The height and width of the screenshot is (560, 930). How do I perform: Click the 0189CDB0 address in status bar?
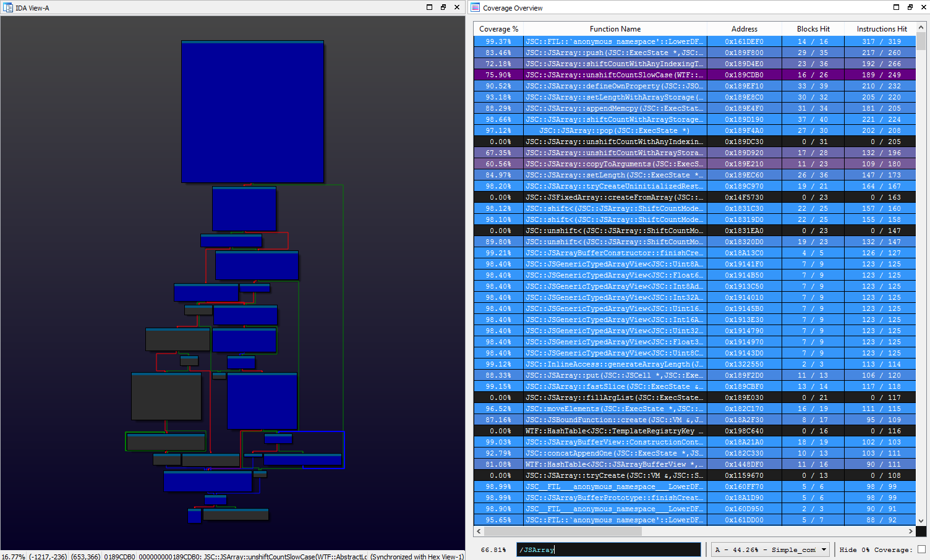(119, 556)
